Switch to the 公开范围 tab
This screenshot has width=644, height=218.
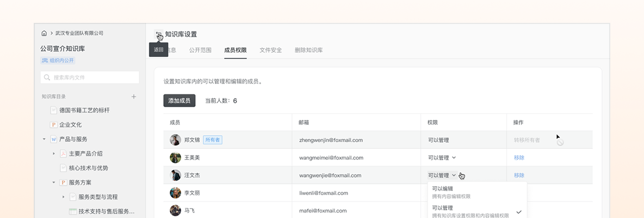(200, 50)
